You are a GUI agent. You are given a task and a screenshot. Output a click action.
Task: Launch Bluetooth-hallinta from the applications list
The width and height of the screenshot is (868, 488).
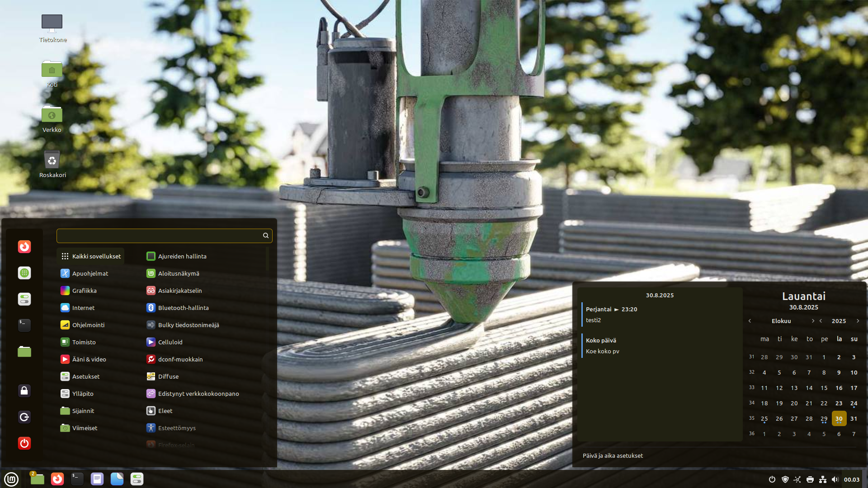[x=183, y=308]
